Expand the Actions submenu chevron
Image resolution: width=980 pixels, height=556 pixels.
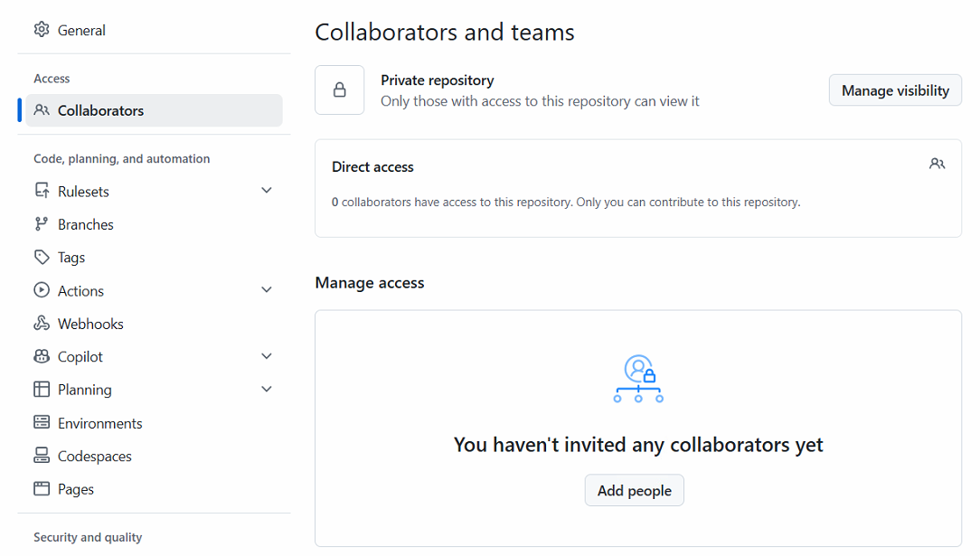click(x=267, y=290)
